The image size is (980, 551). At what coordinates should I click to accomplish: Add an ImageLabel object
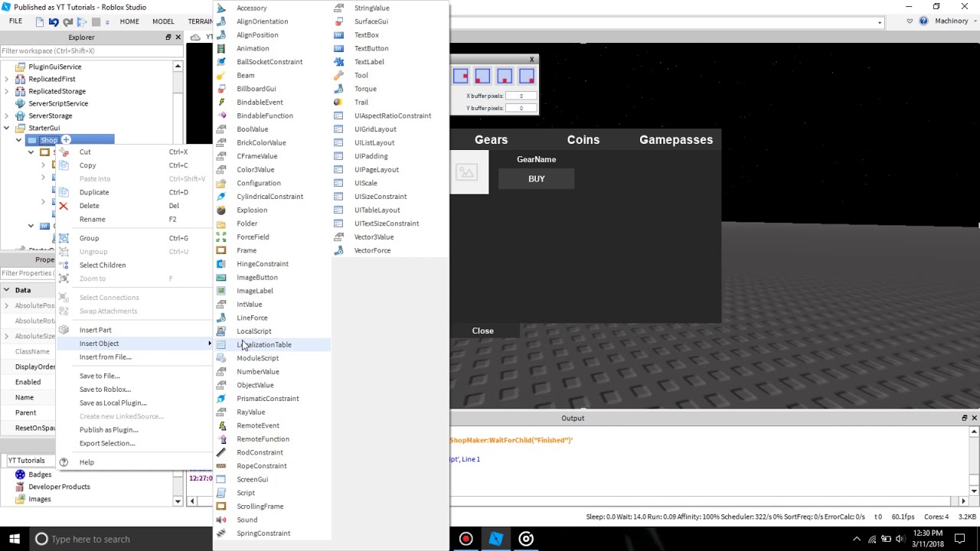(x=272, y=291)
